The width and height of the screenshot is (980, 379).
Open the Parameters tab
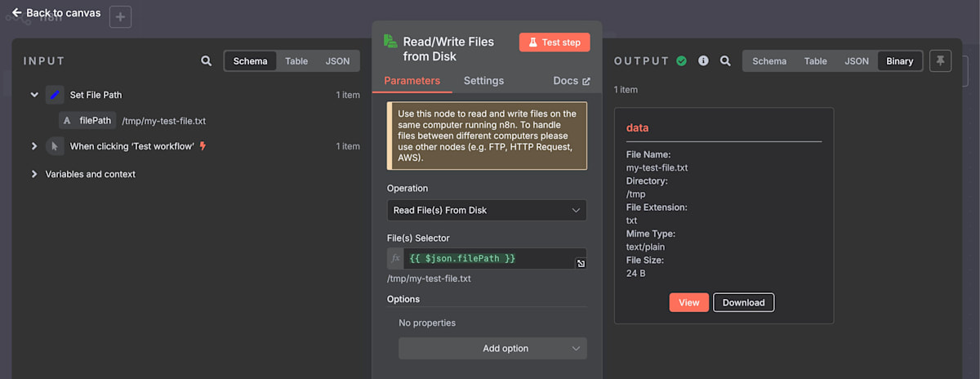(412, 81)
